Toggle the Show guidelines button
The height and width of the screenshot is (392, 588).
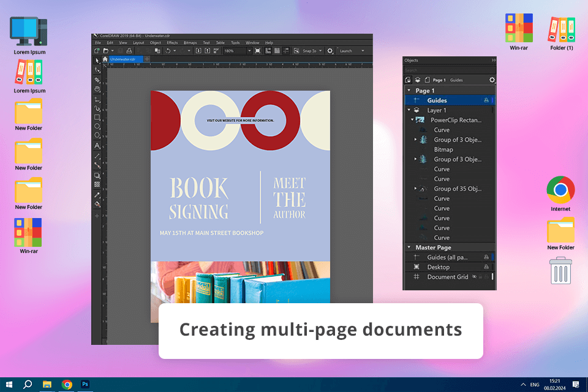[286, 51]
